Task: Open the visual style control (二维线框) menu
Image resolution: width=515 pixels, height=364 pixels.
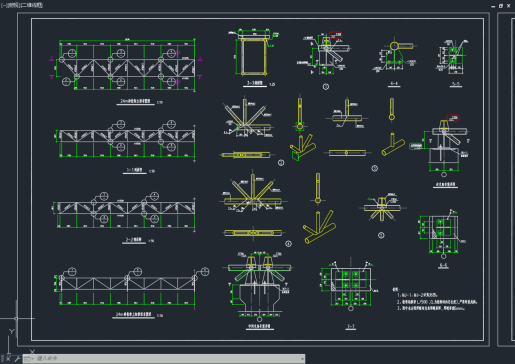Action: point(32,5)
